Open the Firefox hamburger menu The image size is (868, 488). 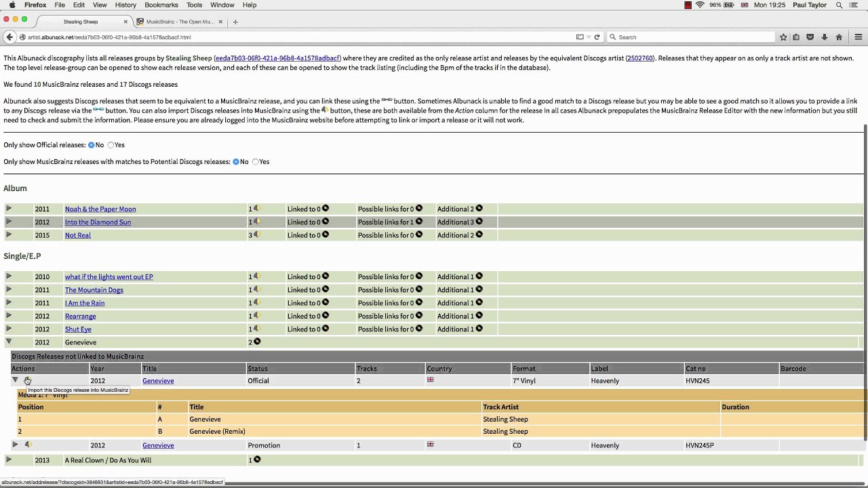pos(858,37)
